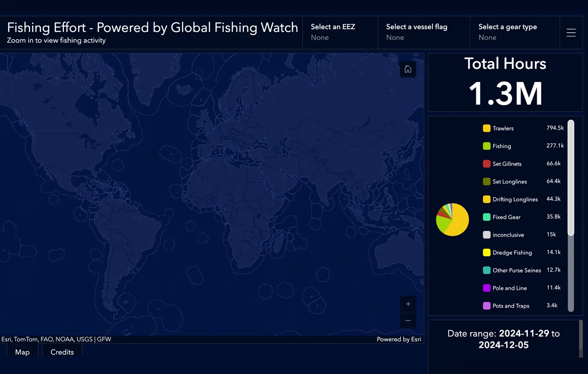Click the 64.4k hours value
Screen dimensions: 588x374
[554, 181]
